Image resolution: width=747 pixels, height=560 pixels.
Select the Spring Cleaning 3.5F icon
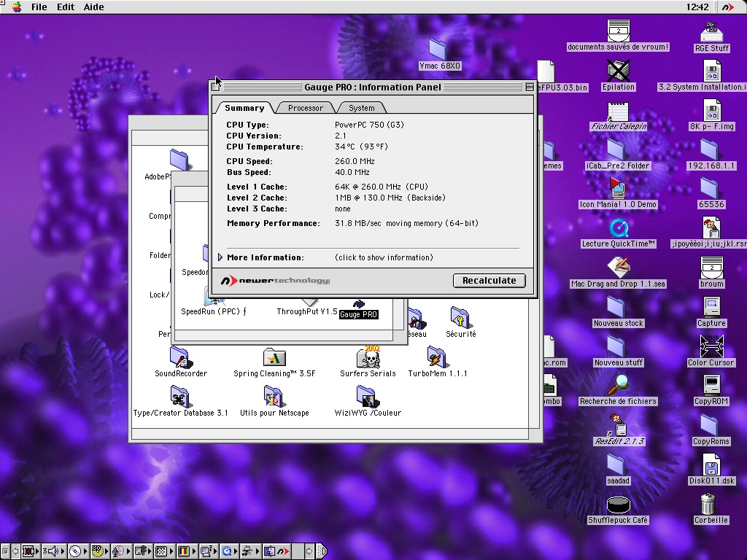pos(274,357)
